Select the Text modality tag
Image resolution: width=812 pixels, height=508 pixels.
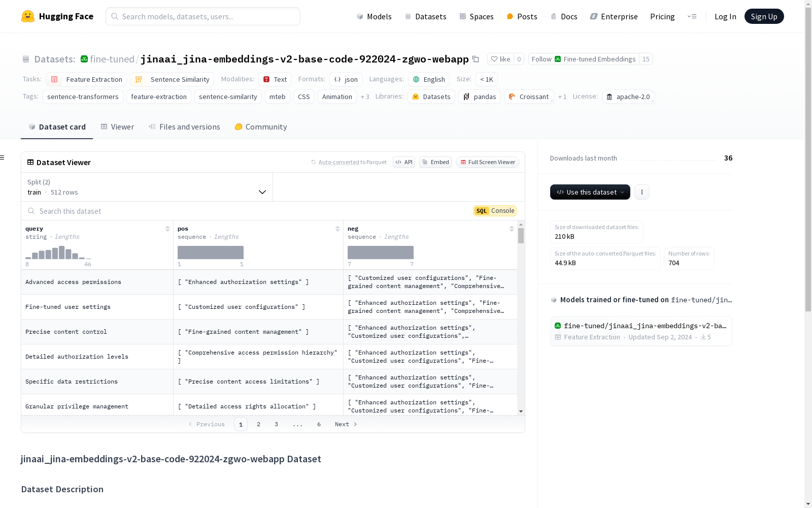click(275, 79)
